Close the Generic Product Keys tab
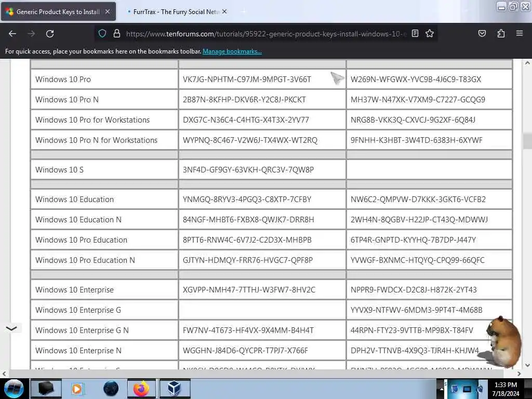 point(107,11)
